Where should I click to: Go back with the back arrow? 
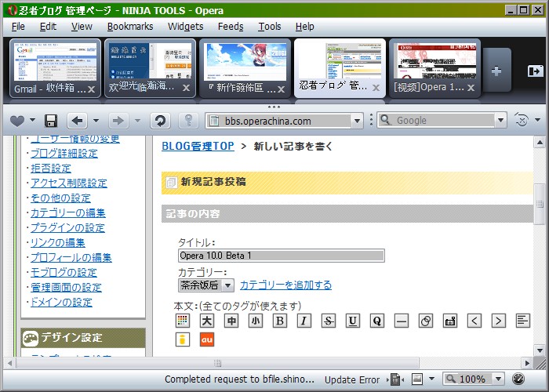77,121
